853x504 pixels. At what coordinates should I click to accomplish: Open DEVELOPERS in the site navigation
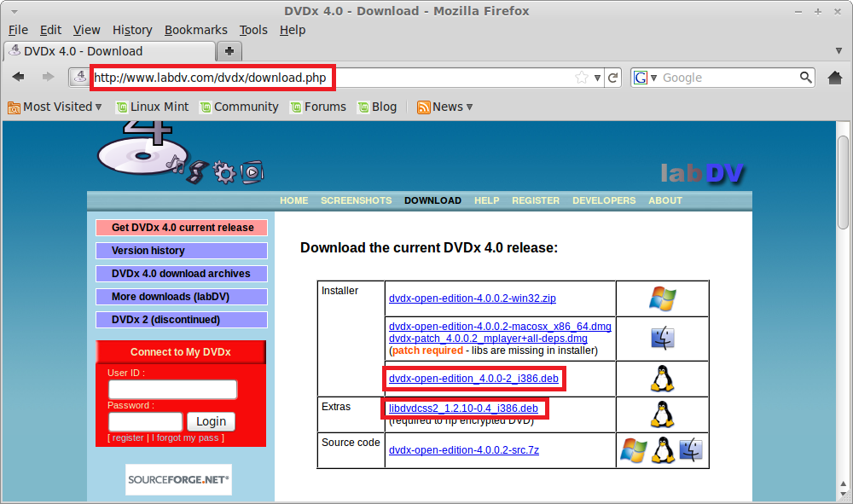(604, 200)
